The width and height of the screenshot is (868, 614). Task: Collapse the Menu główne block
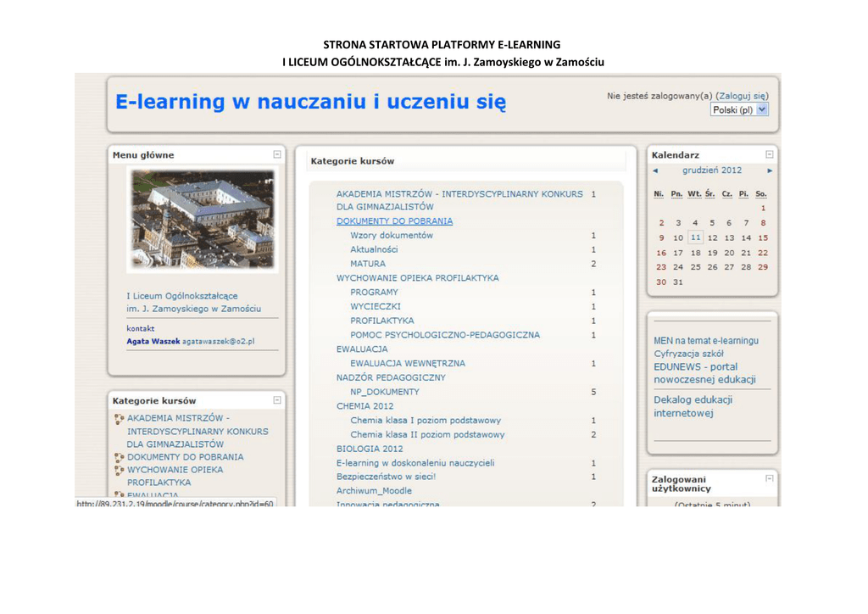point(276,154)
